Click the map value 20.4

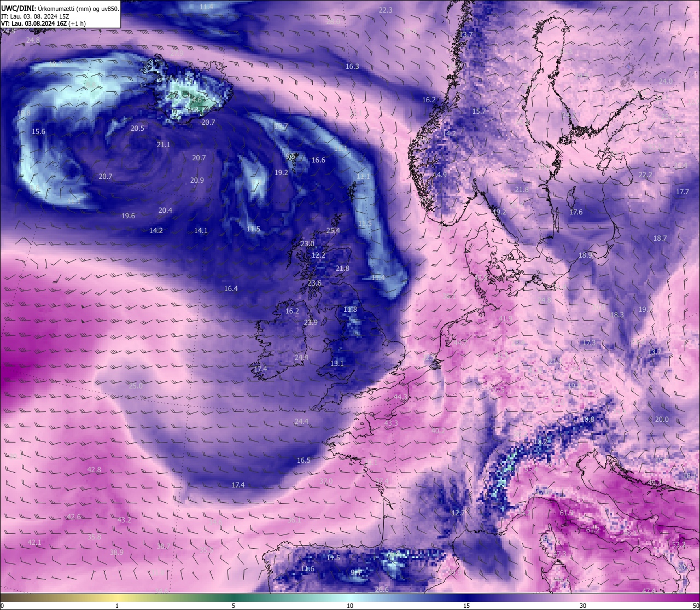point(165,211)
